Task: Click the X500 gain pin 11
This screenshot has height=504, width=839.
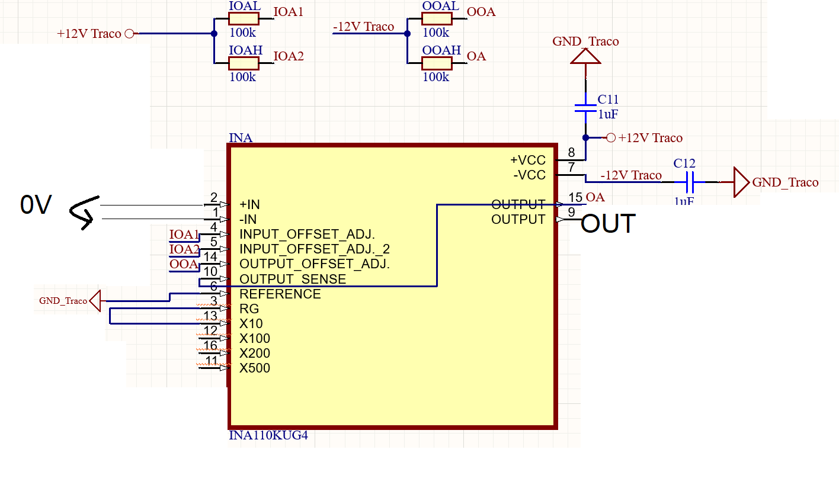Action: click(223, 368)
